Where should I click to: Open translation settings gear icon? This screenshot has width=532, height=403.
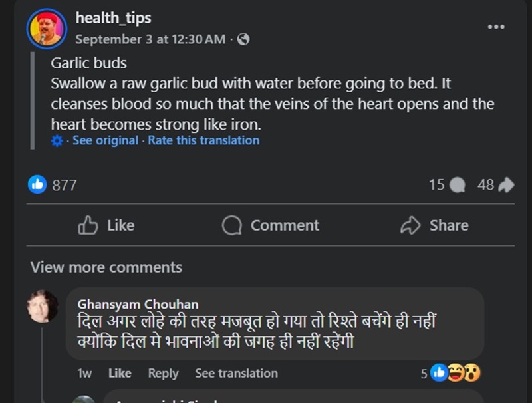(x=57, y=140)
